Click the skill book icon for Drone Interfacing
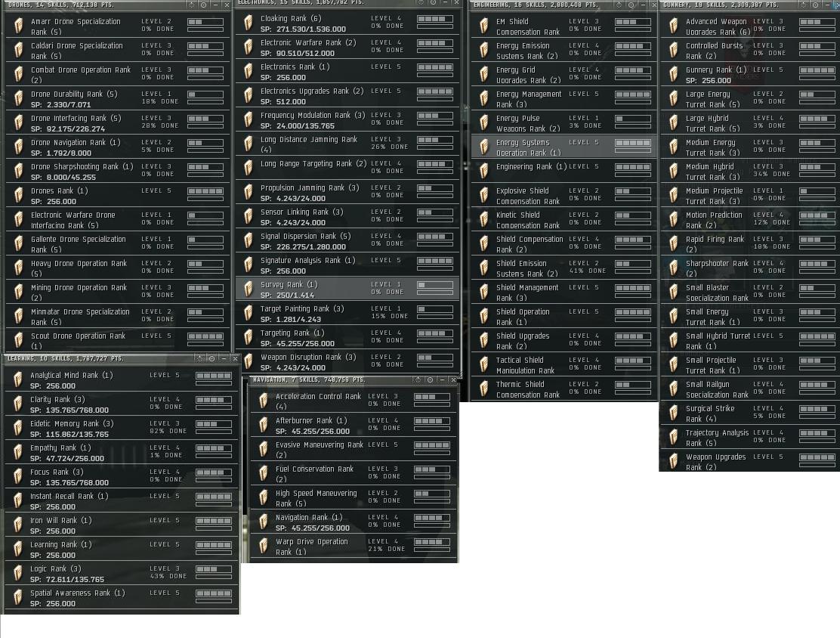The width and height of the screenshot is (840, 638). click(x=19, y=122)
